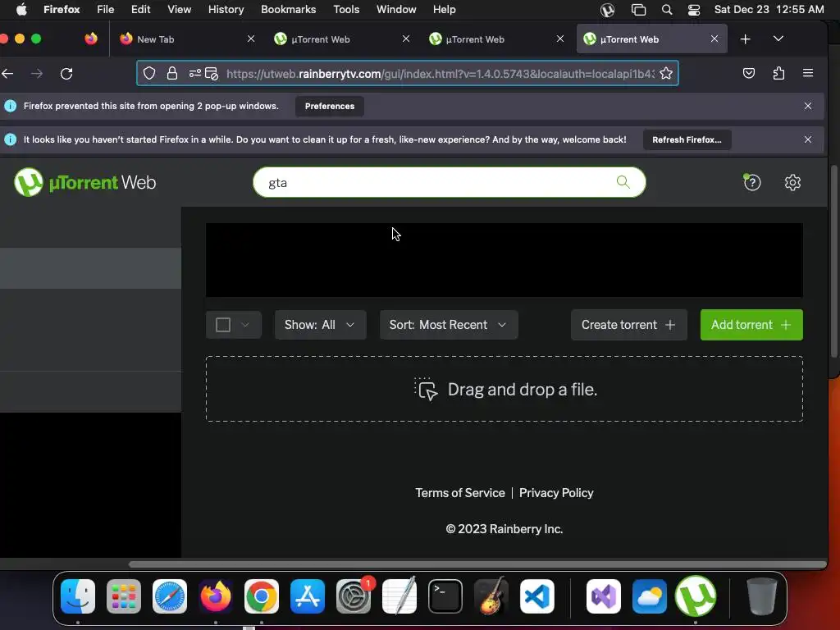Click the Drag and drop a file area

pyautogui.click(x=504, y=389)
